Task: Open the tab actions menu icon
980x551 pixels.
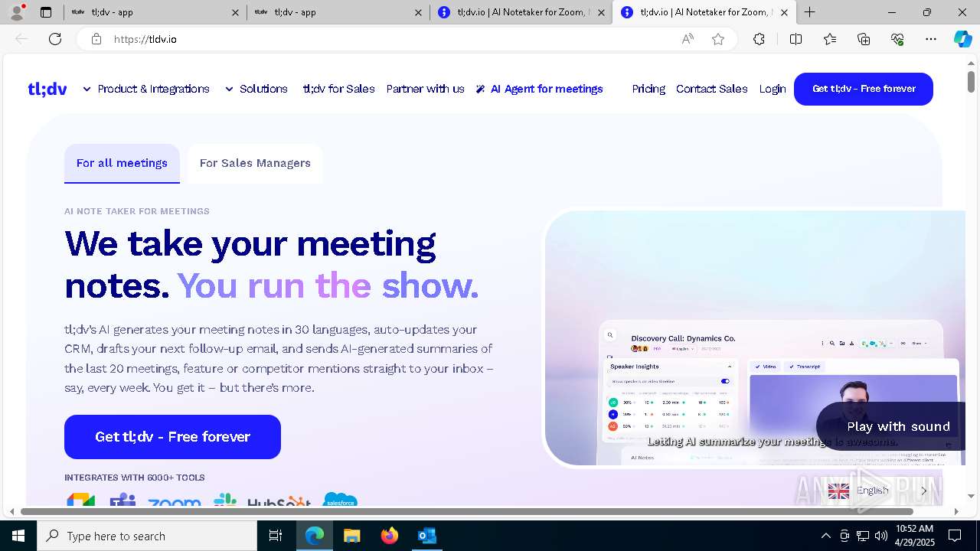Action: [46, 12]
